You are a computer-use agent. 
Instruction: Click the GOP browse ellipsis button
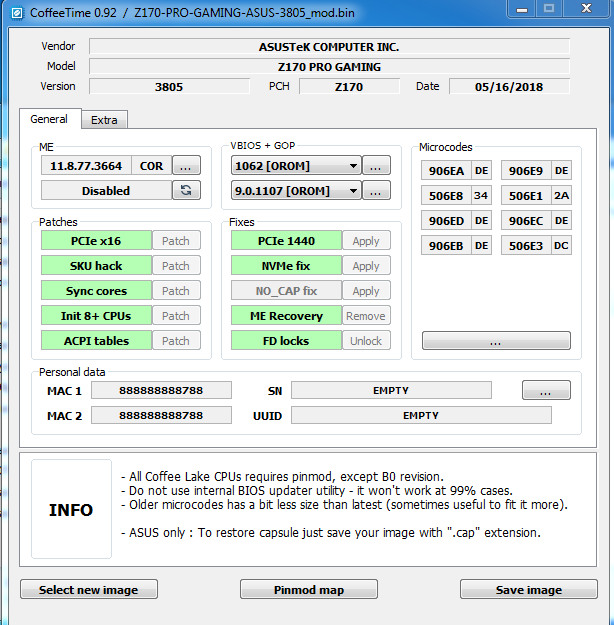[x=376, y=191]
